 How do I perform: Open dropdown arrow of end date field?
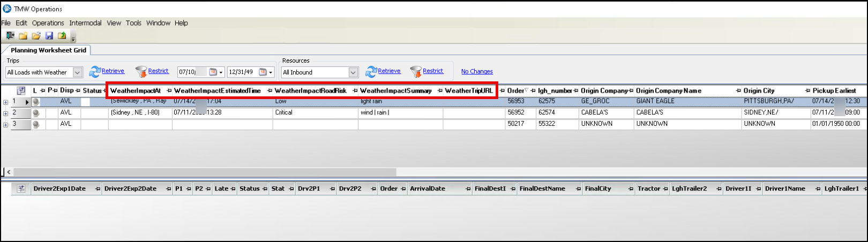pos(271,72)
